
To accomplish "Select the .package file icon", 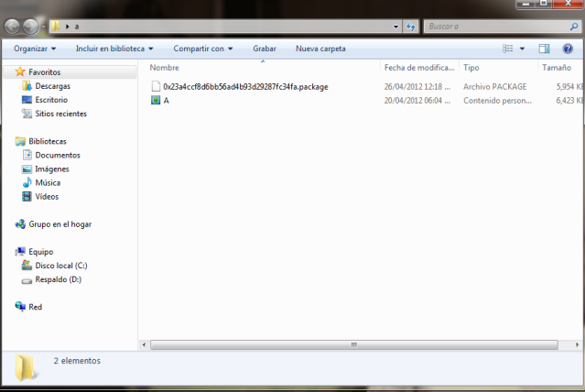I will [x=156, y=87].
